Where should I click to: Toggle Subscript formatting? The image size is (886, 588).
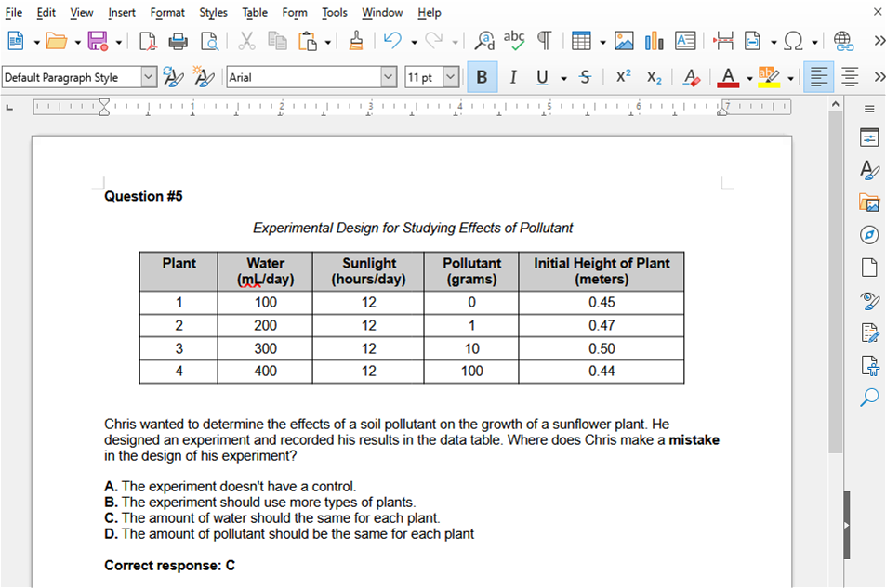point(655,78)
